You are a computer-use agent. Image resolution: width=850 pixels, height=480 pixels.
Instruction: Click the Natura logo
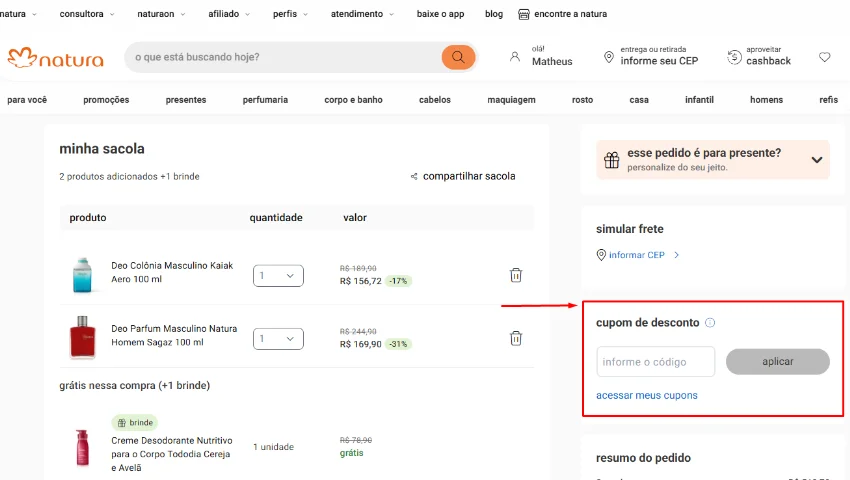[55, 58]
